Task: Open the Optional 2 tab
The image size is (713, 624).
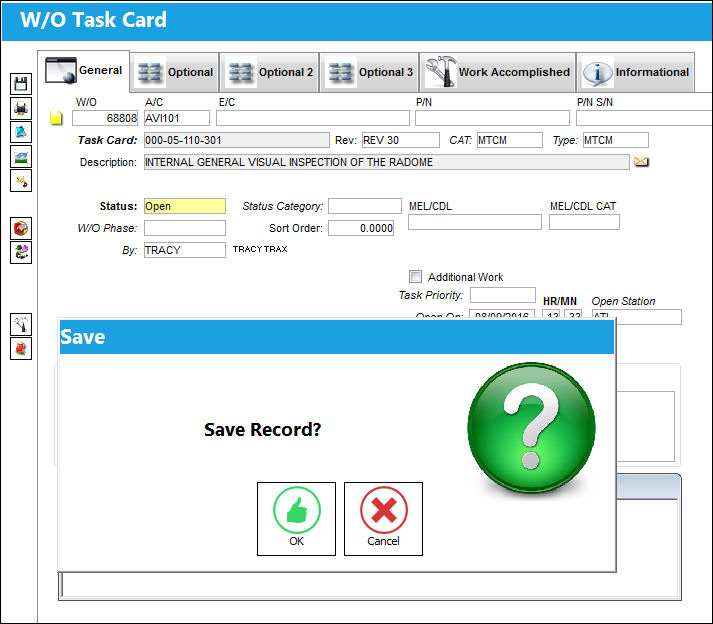Action: (270, 72)
